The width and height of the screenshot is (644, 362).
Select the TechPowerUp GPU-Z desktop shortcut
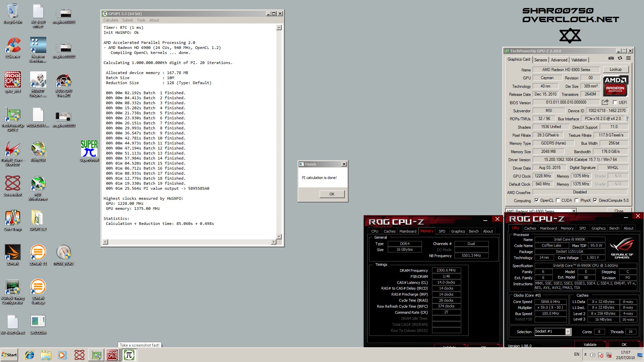click(12, 120)
